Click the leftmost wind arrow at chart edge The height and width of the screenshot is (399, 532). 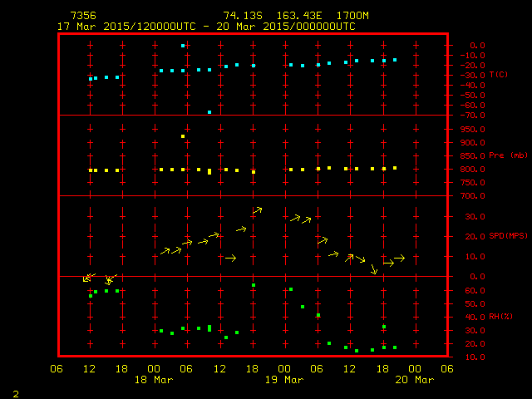pyautogui.click(x=88, y=278)
